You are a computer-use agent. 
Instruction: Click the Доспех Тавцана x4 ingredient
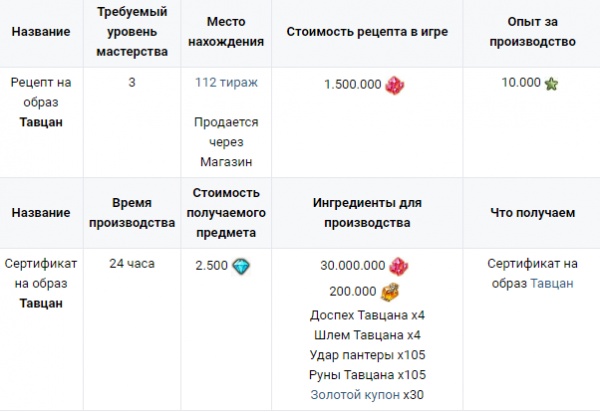click(x=367, y=315)
